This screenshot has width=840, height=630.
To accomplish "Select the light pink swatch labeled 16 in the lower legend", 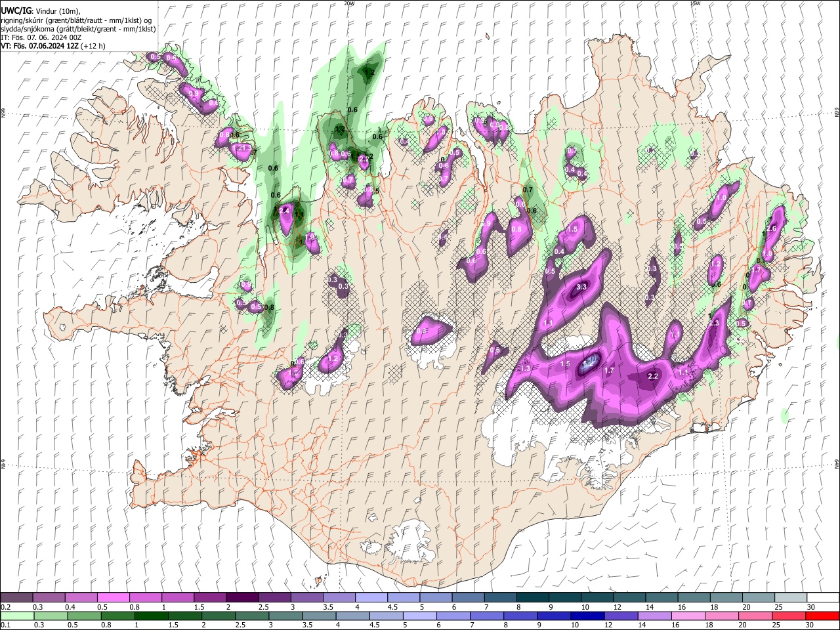I will point(688,616).
